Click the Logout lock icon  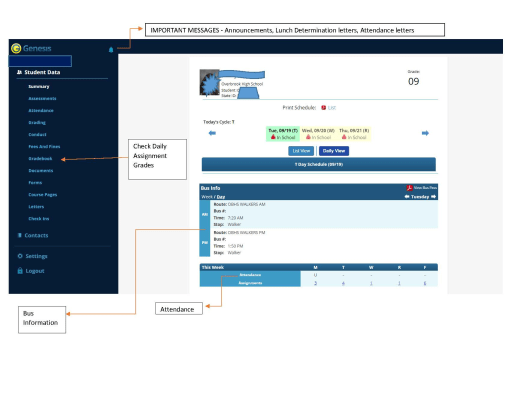[x=20, y=271]
